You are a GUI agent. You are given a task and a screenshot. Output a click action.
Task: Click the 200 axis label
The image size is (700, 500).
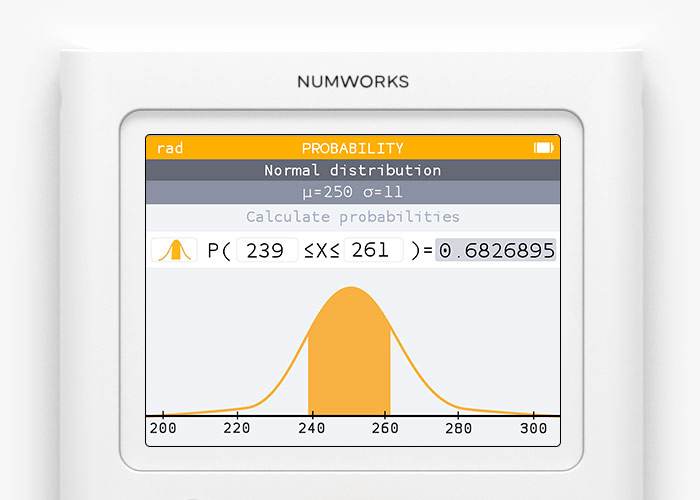coord(163,428)
